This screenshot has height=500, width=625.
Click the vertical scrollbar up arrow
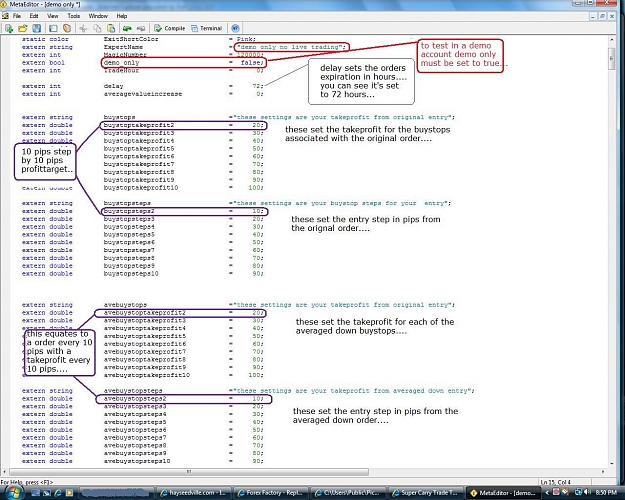click(612, 39)
